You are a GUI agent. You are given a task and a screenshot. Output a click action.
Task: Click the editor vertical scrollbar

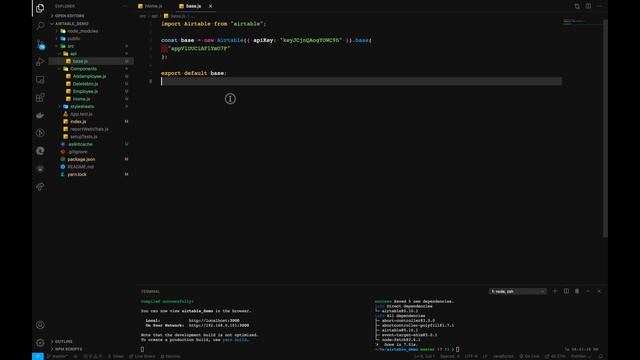(x=605, y=127)
